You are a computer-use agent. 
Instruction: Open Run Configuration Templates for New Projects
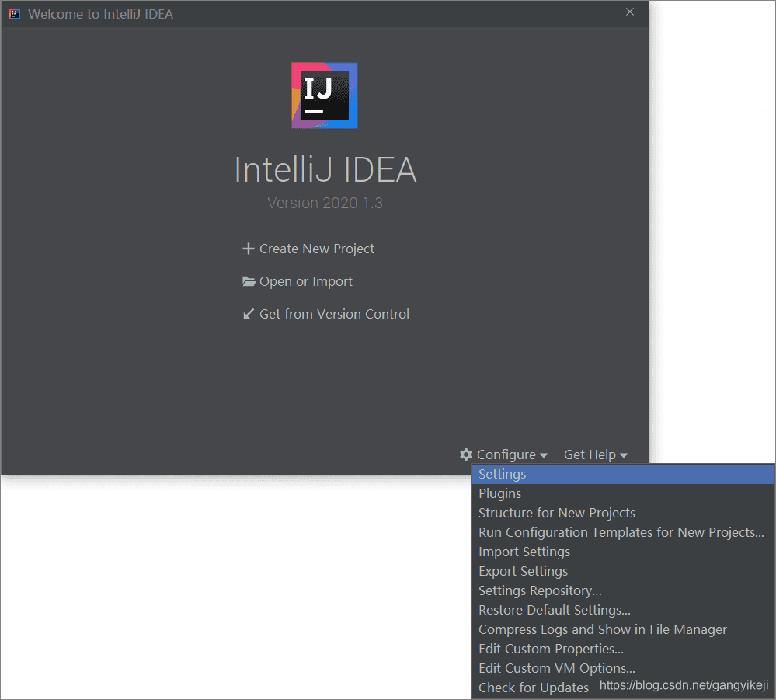coord(623,532)
